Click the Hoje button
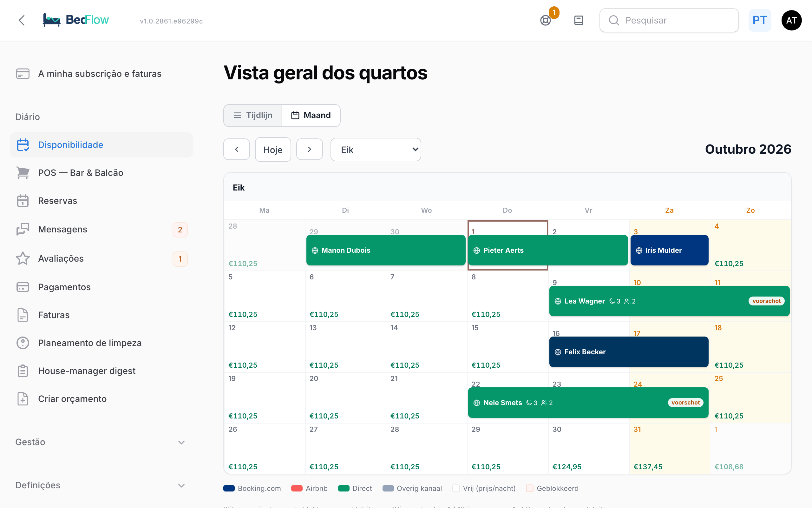 273,150
